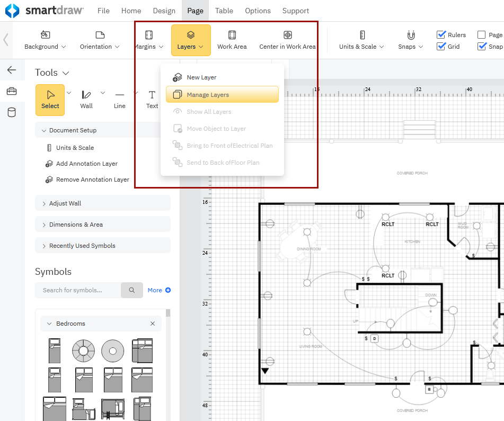This screenshot has width=504, height=421.
Task: Choose the Line tool
Action: tap(120, 99)
